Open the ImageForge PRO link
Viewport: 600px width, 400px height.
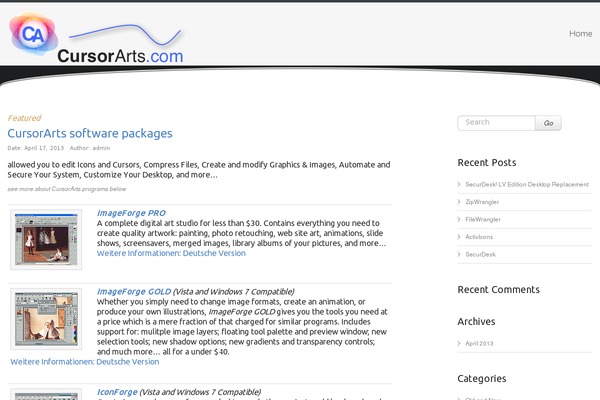(x=131, y=213)
